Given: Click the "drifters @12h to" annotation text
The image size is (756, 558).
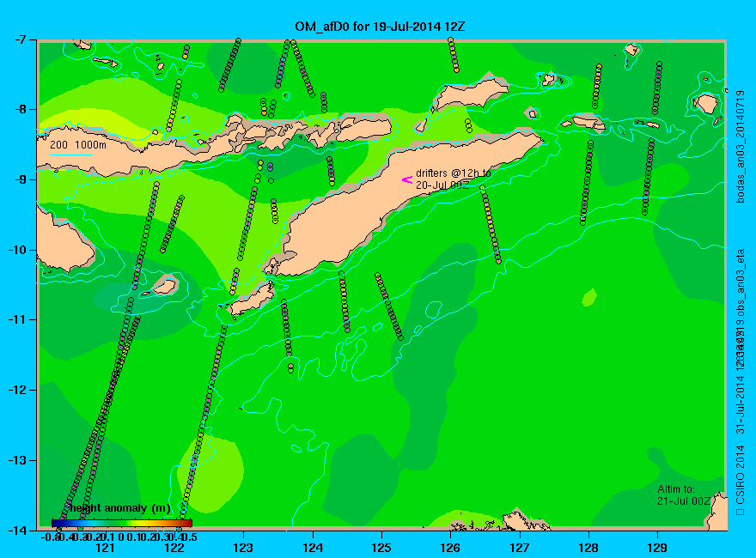Looking at the screenshot, I should tap(454, 173).
